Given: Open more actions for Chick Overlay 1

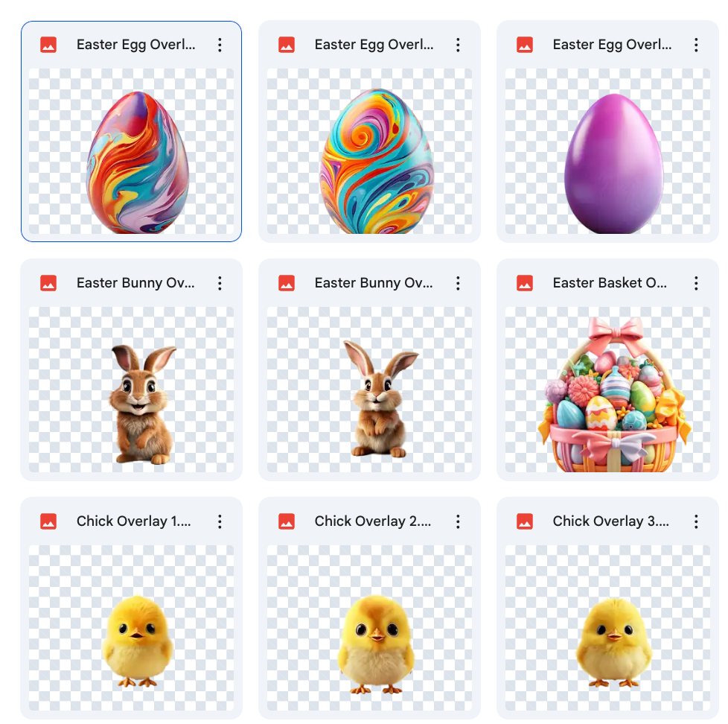Looking at the screenshot, I should pos(220,521).
